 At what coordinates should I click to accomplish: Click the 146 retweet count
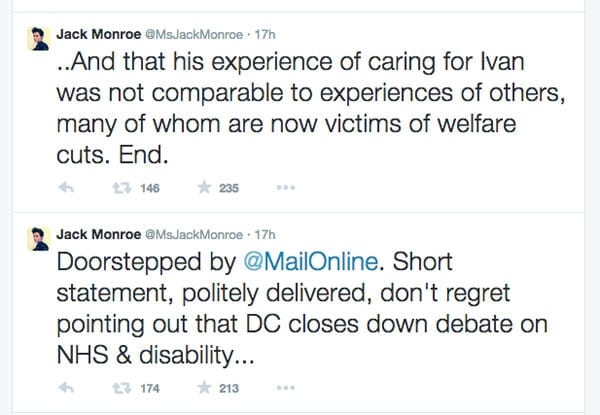151,188
